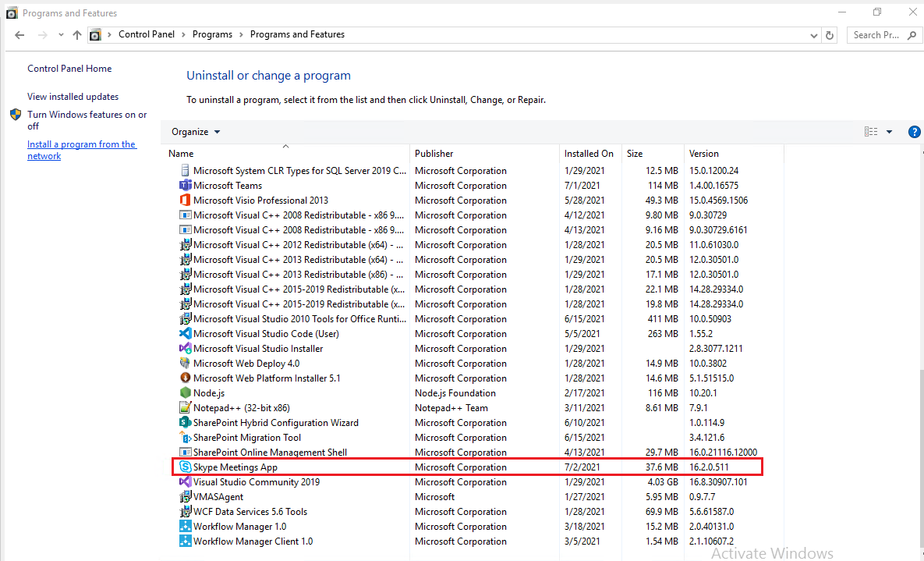The image size is (924, 561).
Task: Sort by the Installed On column header
Action: point(589,154)
